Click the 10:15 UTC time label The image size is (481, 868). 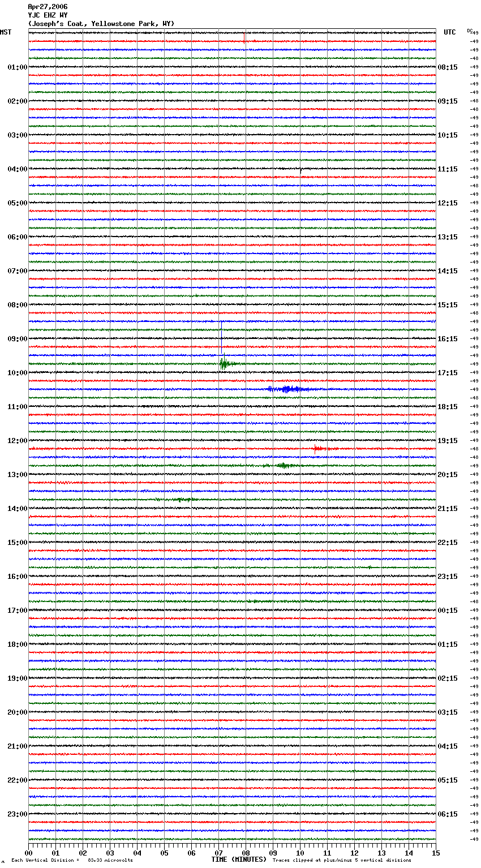coord(448,135)
